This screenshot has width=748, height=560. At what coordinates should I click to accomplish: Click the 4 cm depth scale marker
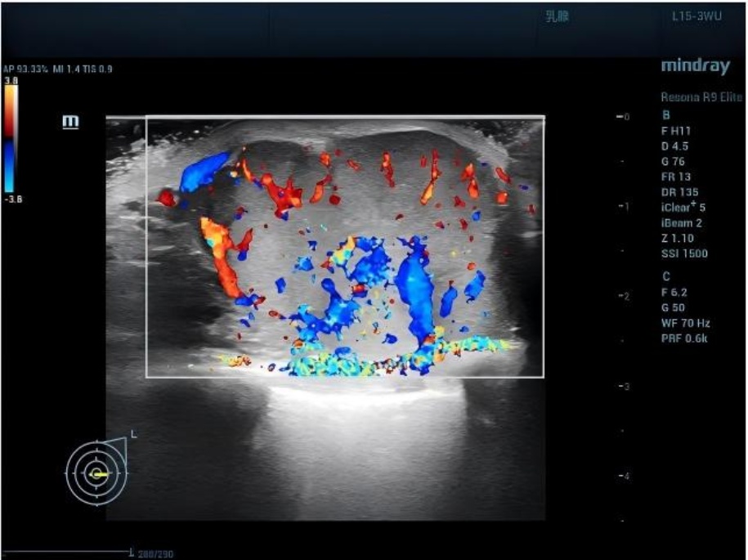(623, 475)
